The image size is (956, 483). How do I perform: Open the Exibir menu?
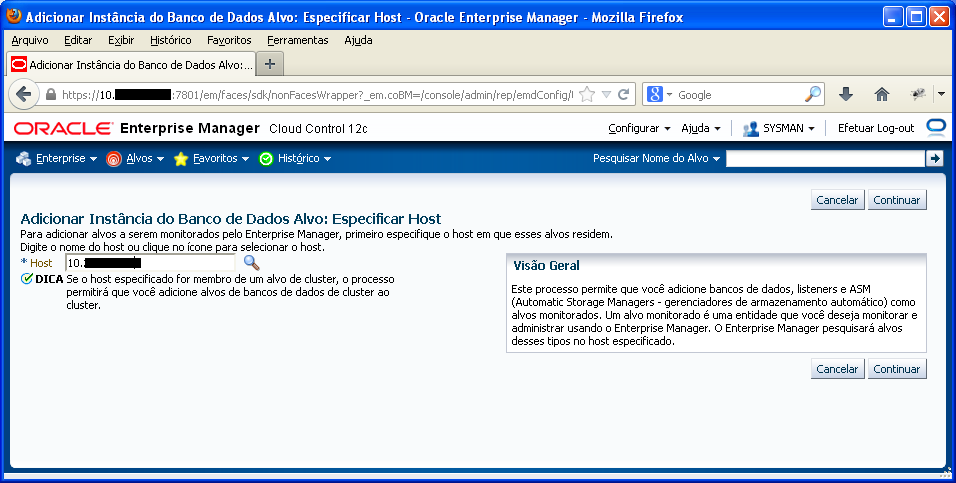click(121, 40)
